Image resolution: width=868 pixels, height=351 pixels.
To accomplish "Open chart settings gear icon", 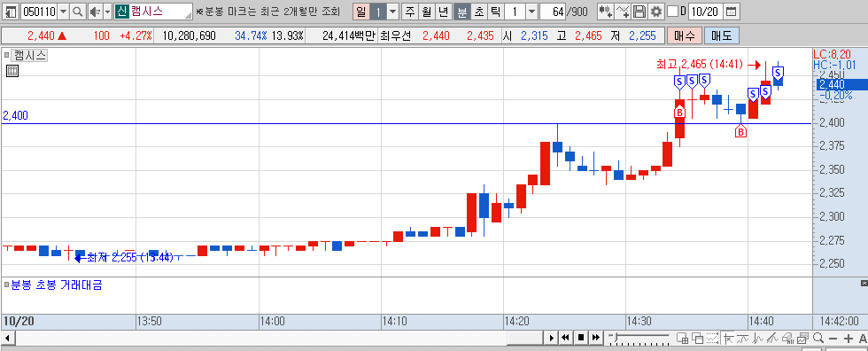I will (x=656, y=12).
